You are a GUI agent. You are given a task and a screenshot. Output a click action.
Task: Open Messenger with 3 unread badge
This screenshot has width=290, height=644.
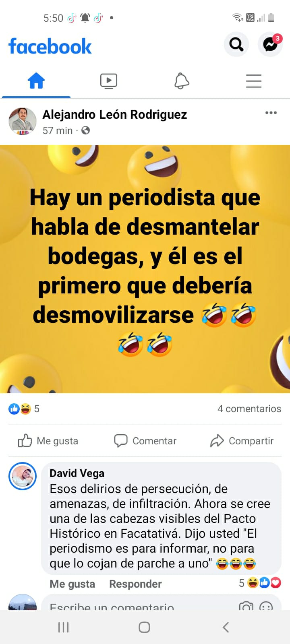(270, 44)
